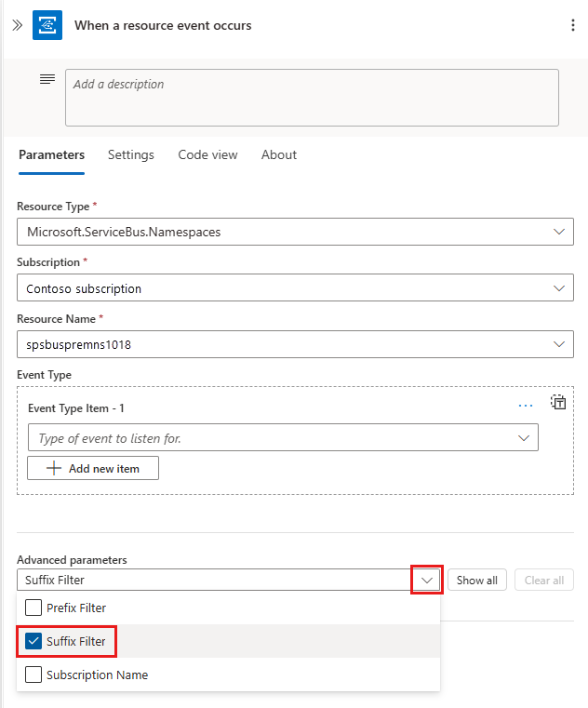The image size is (588, 708).
Task: Open the event type to listen for dropdown
Action: pyautogui.click(x=523, y=438)
